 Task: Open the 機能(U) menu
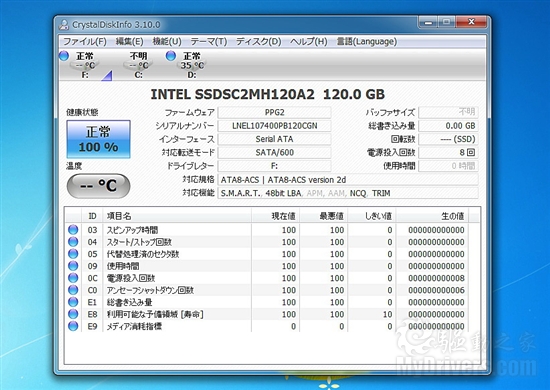(x=167, y=42)
